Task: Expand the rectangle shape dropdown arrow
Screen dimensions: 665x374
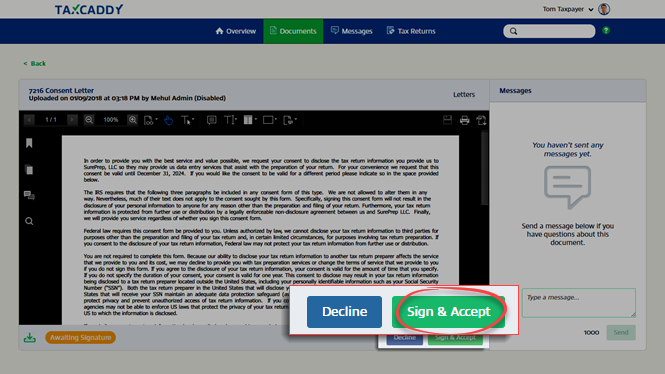Action: pos(276,120)
